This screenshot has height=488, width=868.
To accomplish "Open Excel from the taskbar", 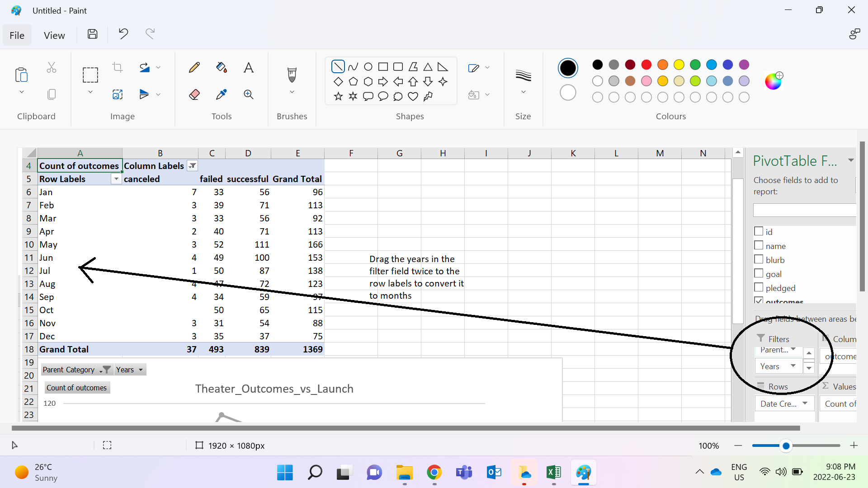I will [x=554, y=473].
